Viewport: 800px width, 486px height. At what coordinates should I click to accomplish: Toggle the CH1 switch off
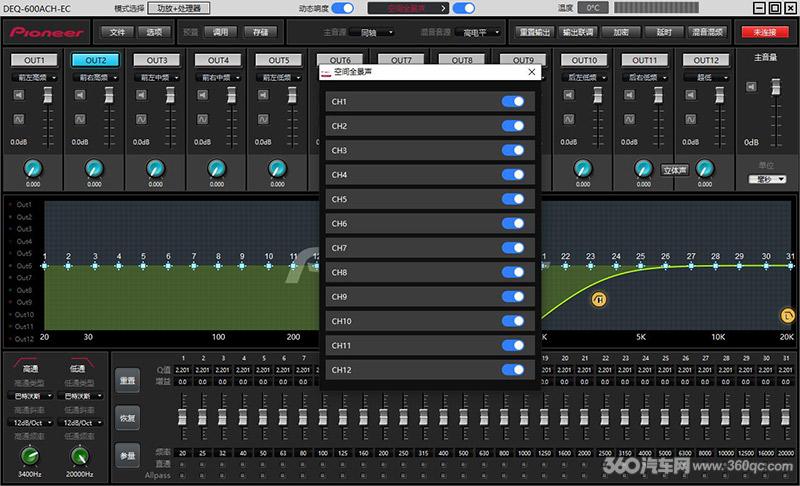[513, 101]
